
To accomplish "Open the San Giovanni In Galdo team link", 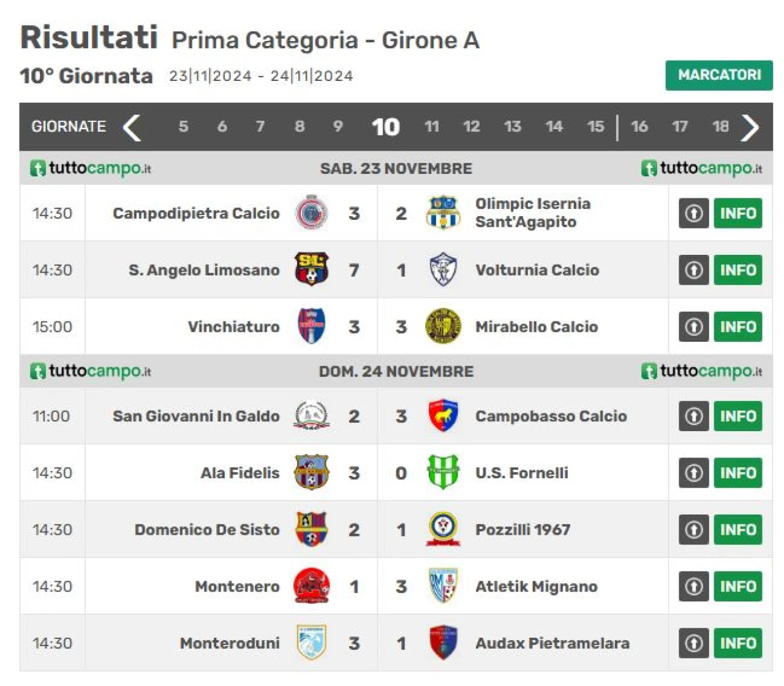I will 196,416.
